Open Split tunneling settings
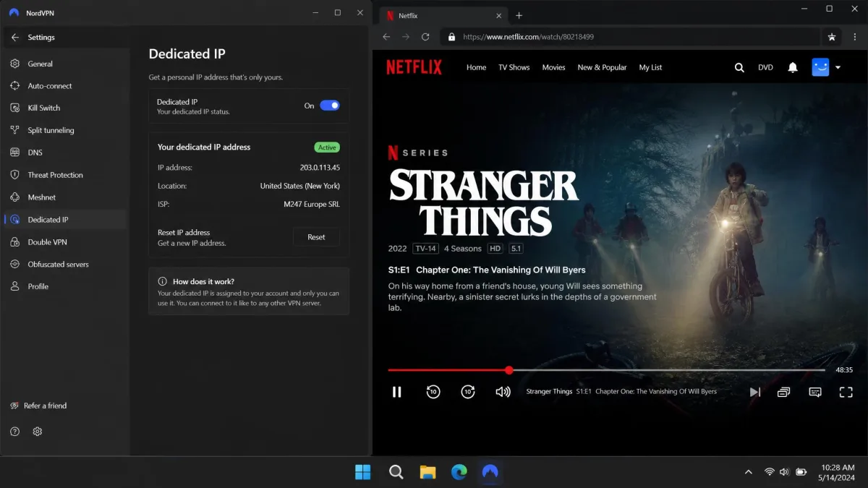 click(65, 130)
